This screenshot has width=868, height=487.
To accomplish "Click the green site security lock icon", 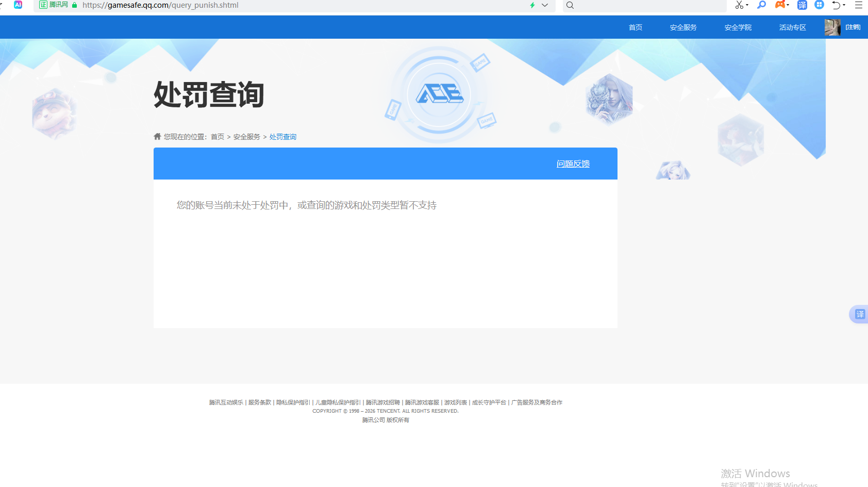I will [74, 5].
